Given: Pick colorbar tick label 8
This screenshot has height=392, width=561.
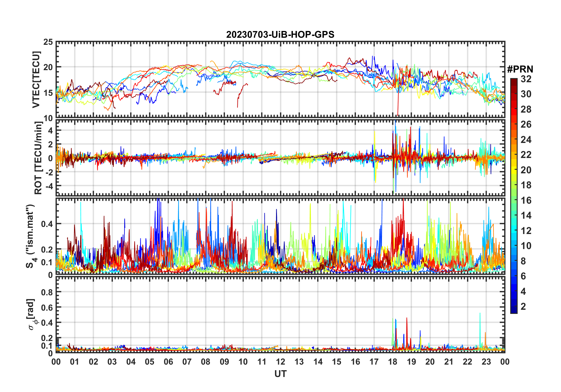Looking at the screenshot, I should tap(523, 261).
